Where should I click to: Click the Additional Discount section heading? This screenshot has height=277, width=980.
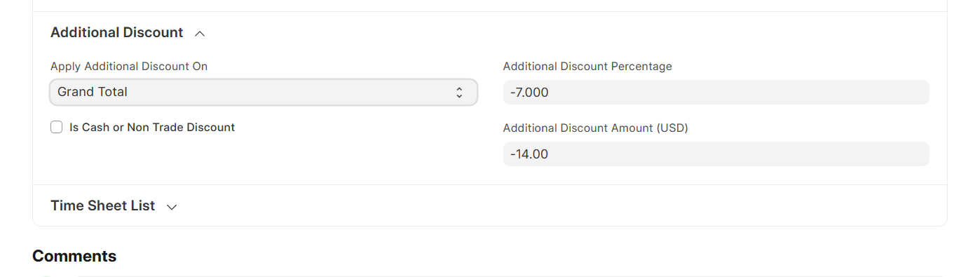click(x=117, y=32)
